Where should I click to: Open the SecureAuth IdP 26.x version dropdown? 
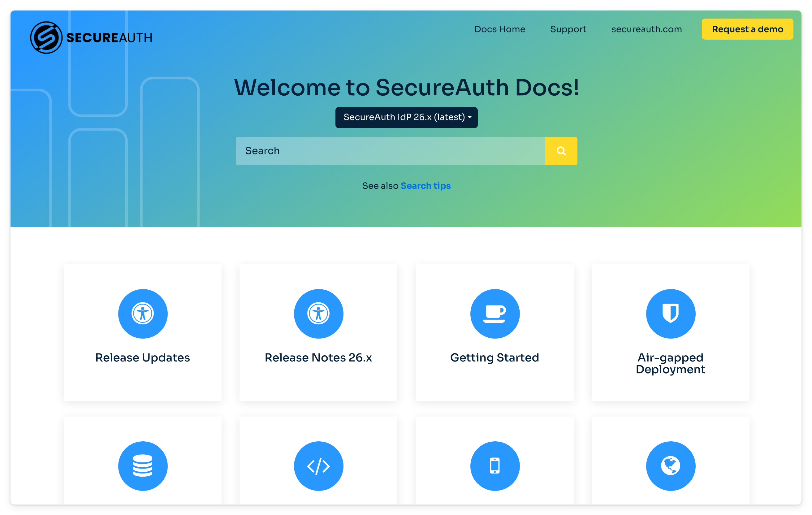(x=406, y=117)
